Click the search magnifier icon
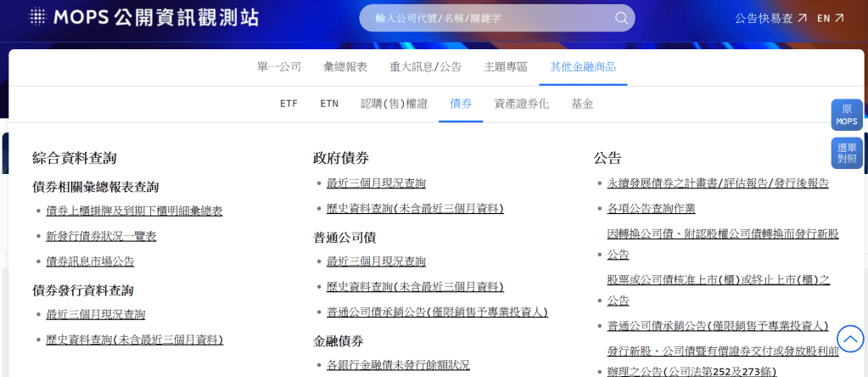This screenshot has height=377, width=868. point(622,18)
